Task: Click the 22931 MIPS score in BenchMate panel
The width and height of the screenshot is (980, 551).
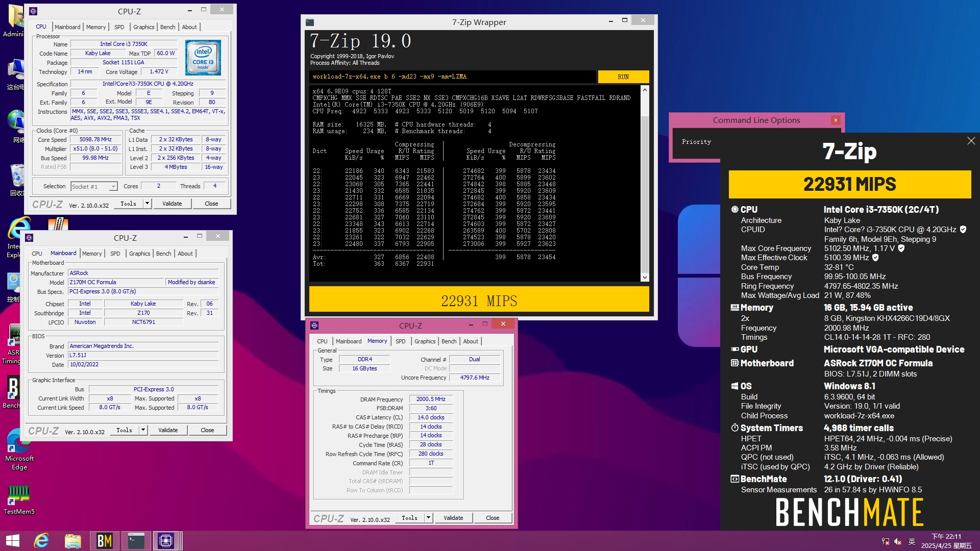Action: (850, 184)
